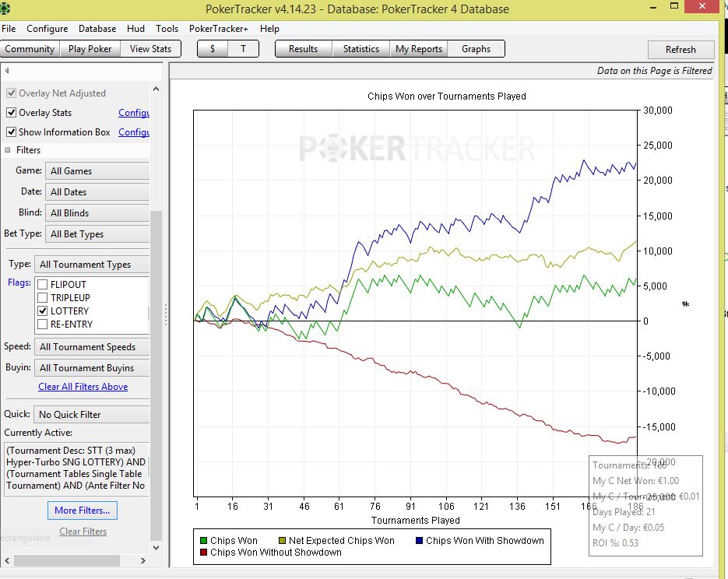
Task: Enable the TRIPLEUP flag checkbox
Action: click(x=42, y=297)
